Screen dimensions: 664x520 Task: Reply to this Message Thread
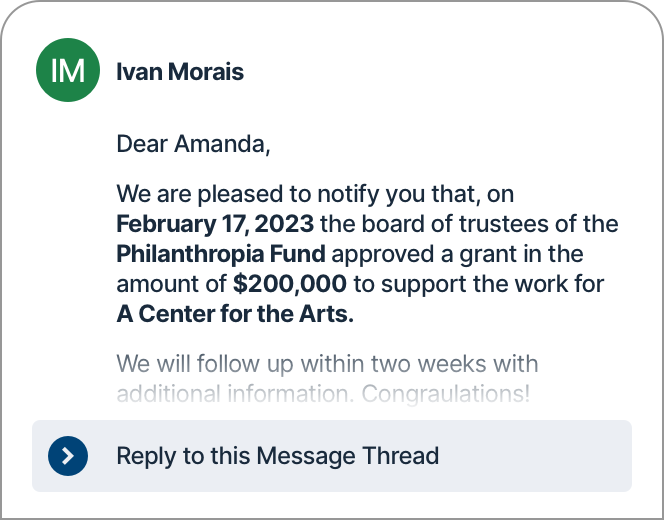coord(332,456)
